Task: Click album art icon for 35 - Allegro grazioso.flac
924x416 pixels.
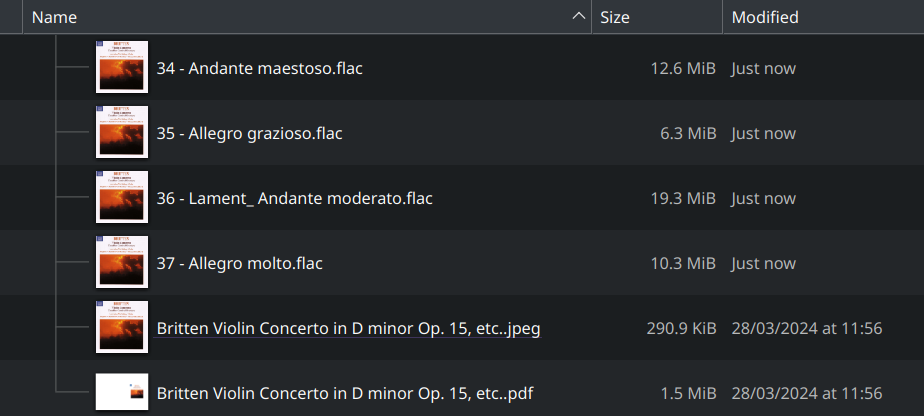Action: point(122,133)
